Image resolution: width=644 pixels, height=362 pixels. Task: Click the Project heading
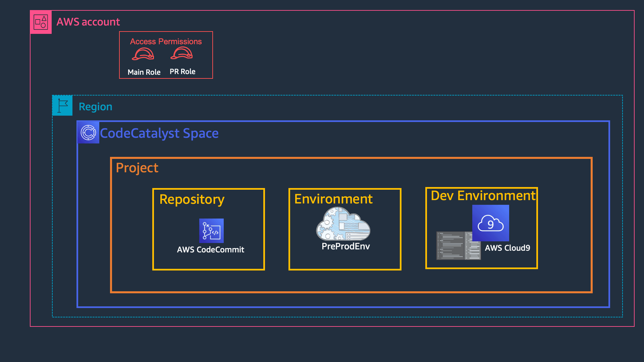(137, 168)
